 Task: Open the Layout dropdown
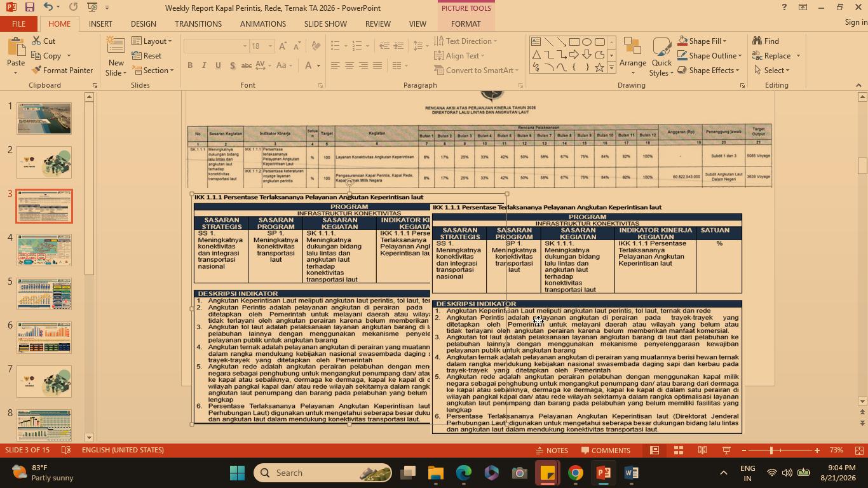pos(152,41)
